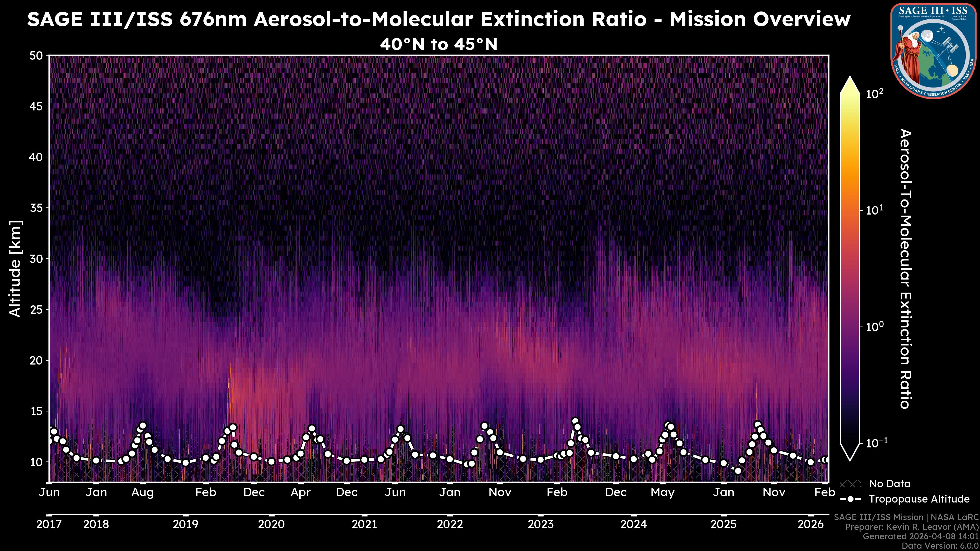The image size is (980, 551).
Task: Click the Aerosol-To-Molecular Extinction Ratio colorbar label
Action: pos(905,268)
